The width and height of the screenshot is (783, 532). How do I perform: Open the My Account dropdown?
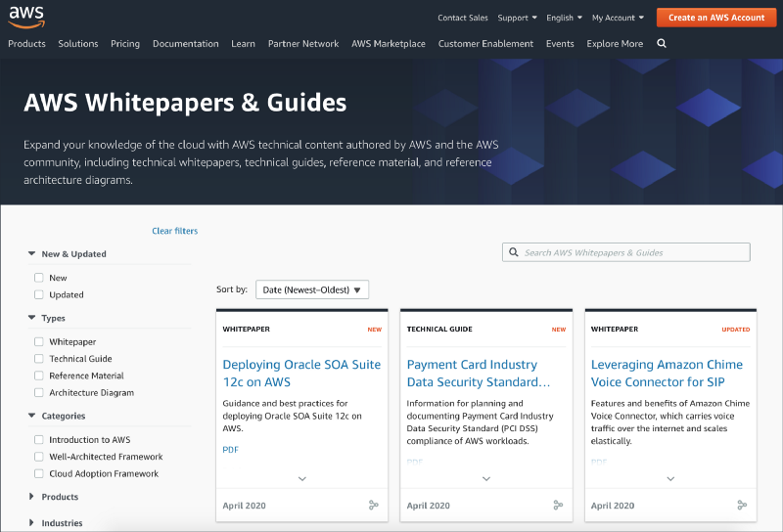(x=618, y=18)
